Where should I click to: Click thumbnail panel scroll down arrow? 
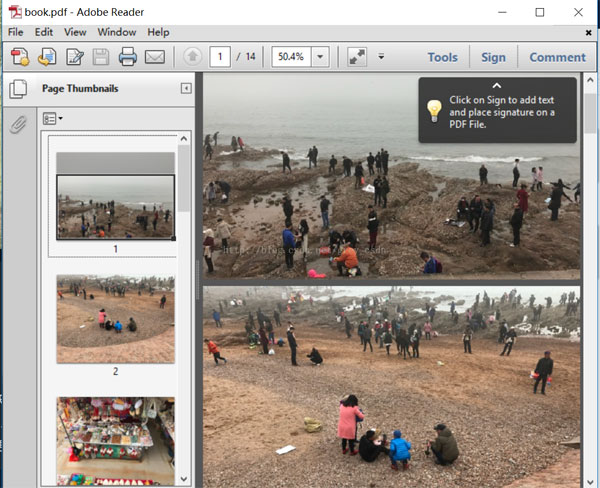[184, 479]
